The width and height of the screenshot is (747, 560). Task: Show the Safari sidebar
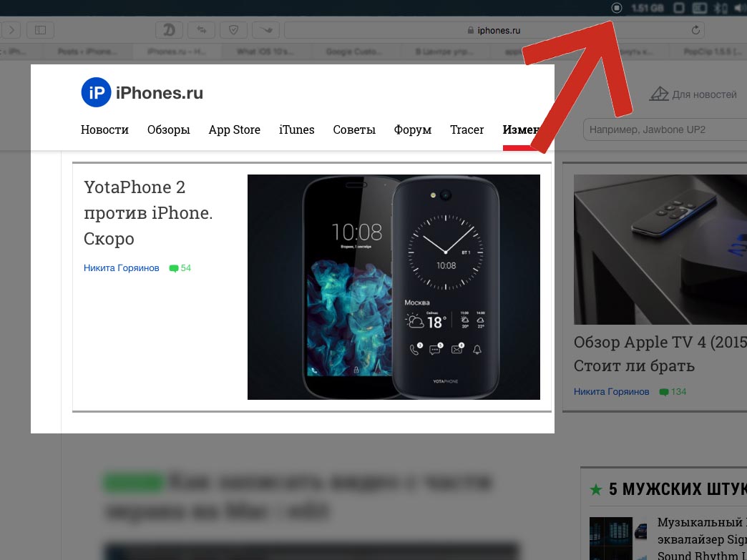pos(40,30)
